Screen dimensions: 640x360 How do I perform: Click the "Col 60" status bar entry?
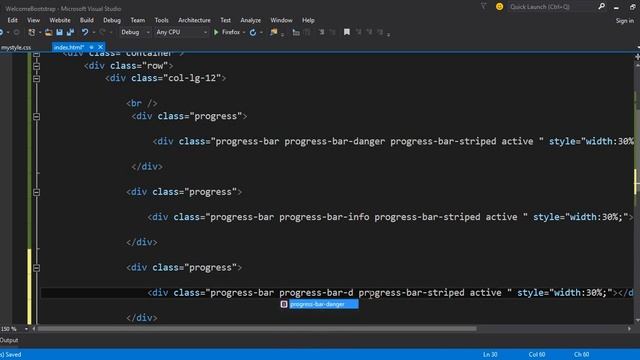pos(537,354)
